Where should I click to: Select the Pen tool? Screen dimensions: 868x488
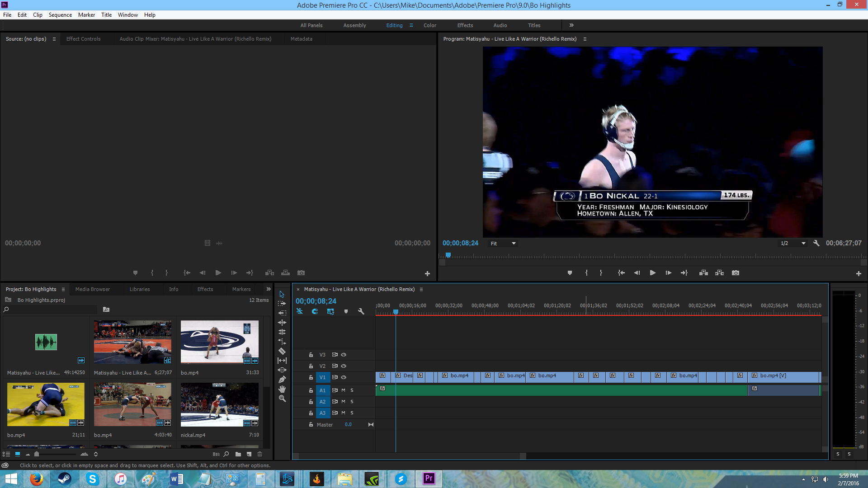(x=282, y=380)
